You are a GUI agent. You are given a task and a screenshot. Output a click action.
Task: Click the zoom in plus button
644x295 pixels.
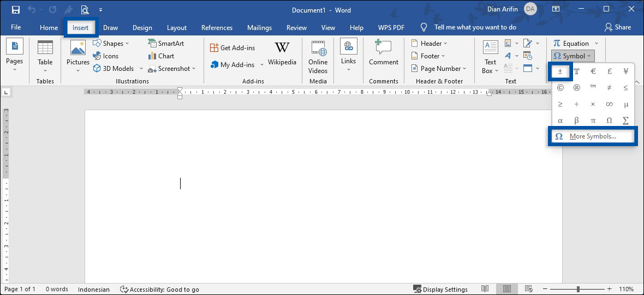click(610, 289)
